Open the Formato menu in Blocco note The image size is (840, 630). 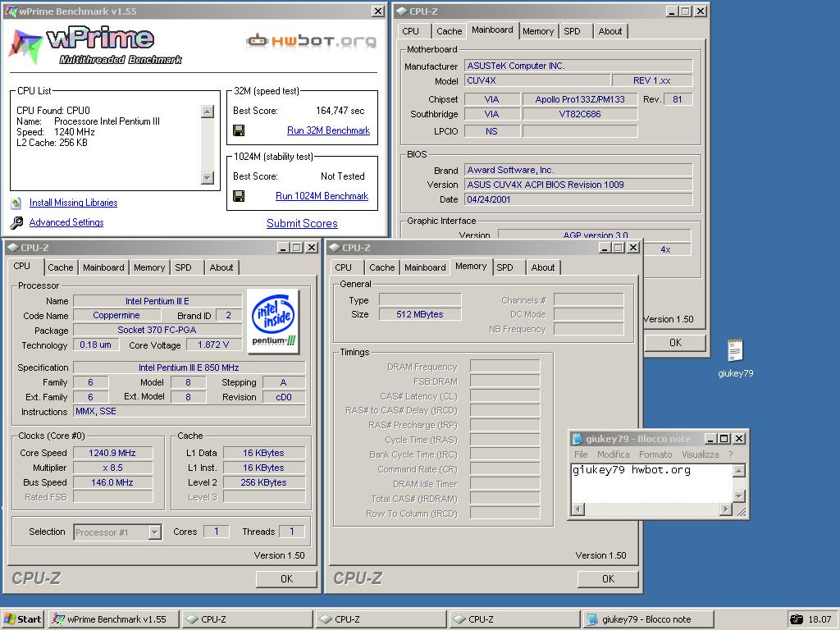(x=655, y=454)
